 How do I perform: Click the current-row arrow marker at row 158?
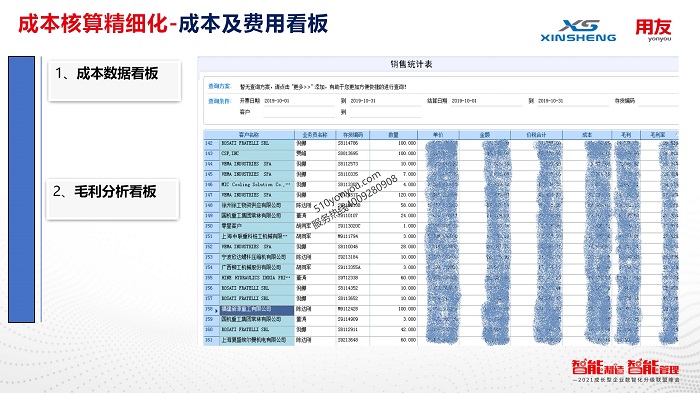217,310
